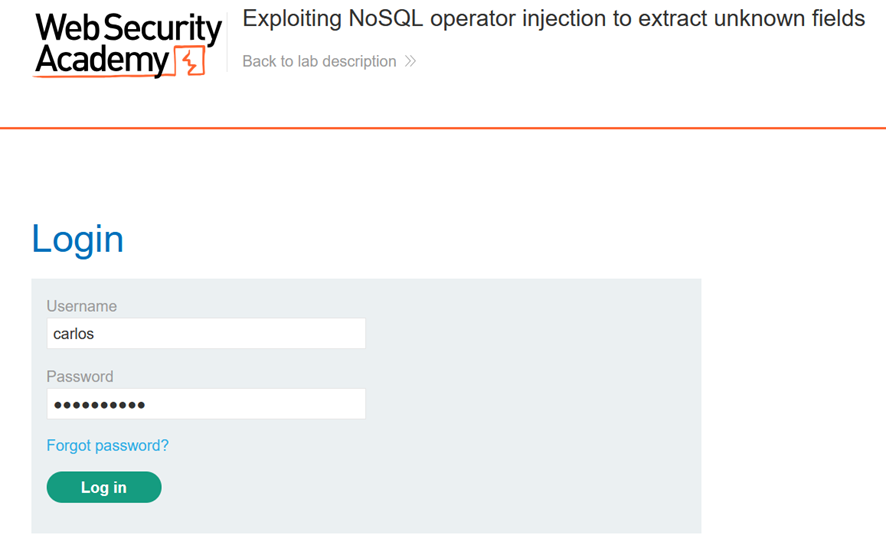The height and width of the screenshot is (548, 886).
Task: Click the double chevron arrow icon
Action: pyautogui.click(x=410, y=61)
